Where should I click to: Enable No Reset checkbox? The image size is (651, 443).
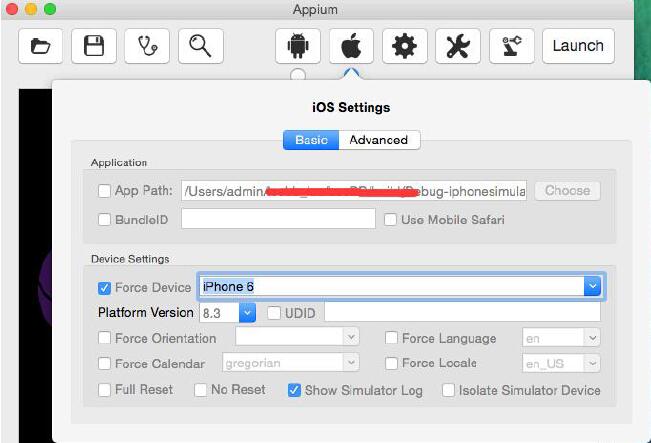pyautogui.click(x=201, y=390)
